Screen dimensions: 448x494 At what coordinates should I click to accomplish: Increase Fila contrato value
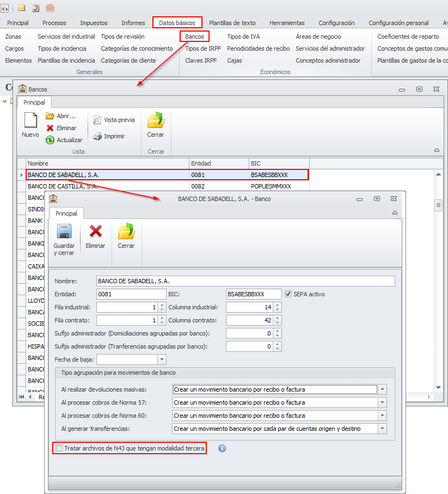coord(162,318)
